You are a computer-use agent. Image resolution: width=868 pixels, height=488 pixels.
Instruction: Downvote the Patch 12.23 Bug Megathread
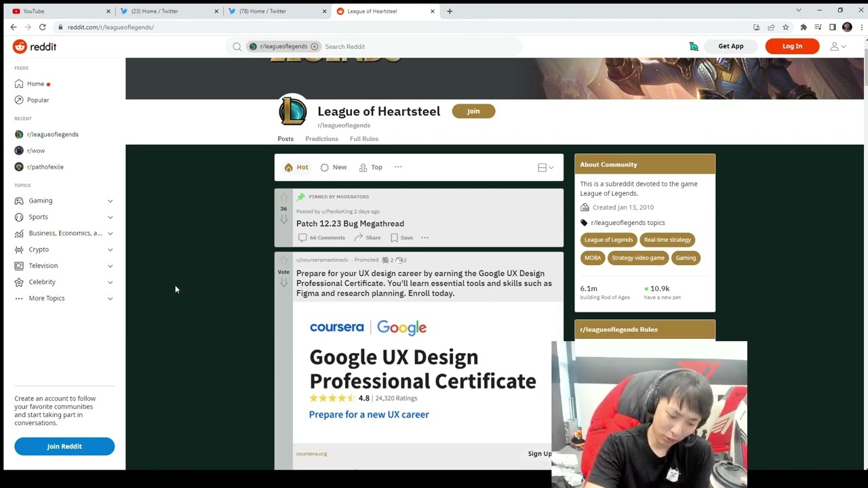pyautogui.click(x=283, y=219)
